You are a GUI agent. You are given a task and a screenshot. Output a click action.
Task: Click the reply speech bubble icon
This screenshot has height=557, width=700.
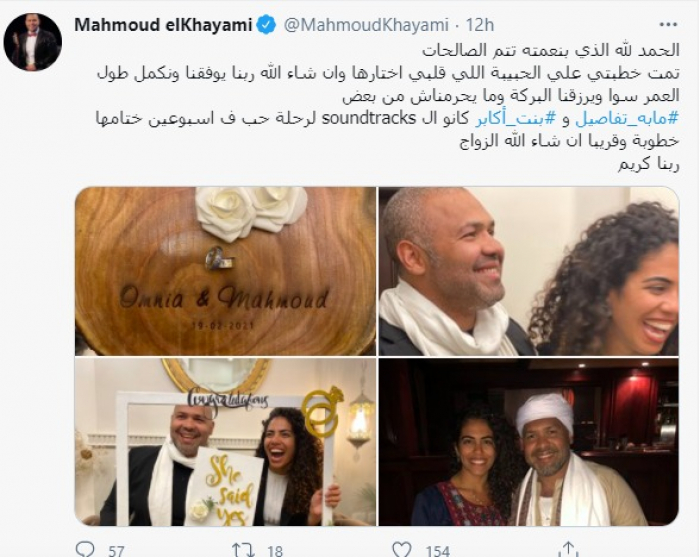(x=85, y=550)
